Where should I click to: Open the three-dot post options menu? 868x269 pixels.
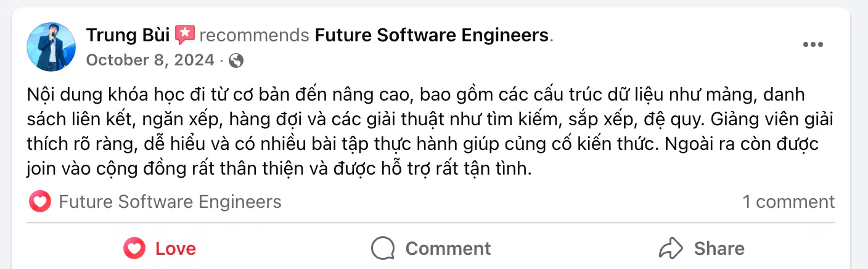813,45
